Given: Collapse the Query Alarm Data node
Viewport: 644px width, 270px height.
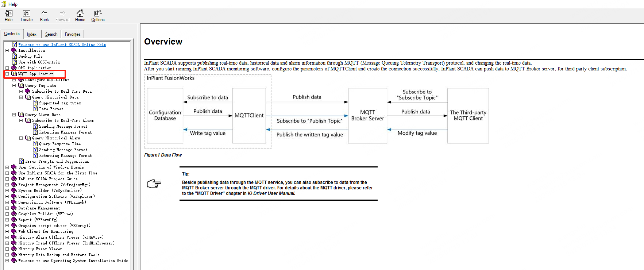Looking at the screenshot, I should tap(14, 115).
